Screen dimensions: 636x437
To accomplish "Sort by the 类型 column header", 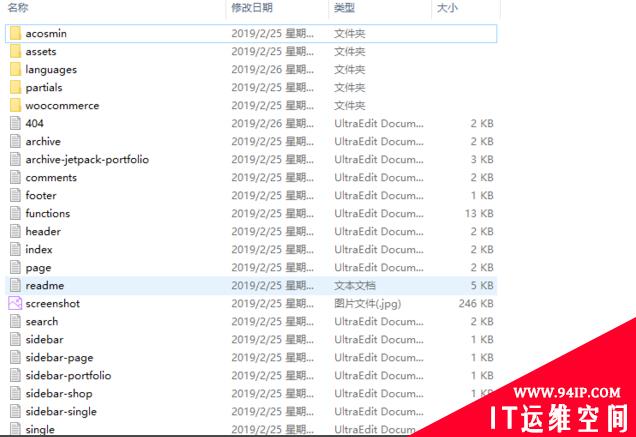I will pos(344,8).
